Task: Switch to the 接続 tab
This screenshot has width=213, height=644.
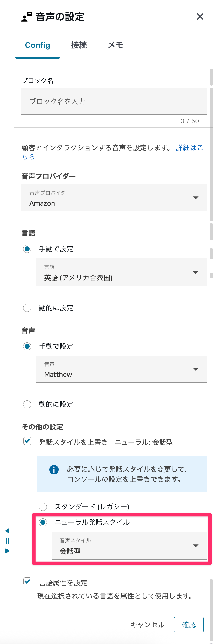Action: click(x=78, y=45)
